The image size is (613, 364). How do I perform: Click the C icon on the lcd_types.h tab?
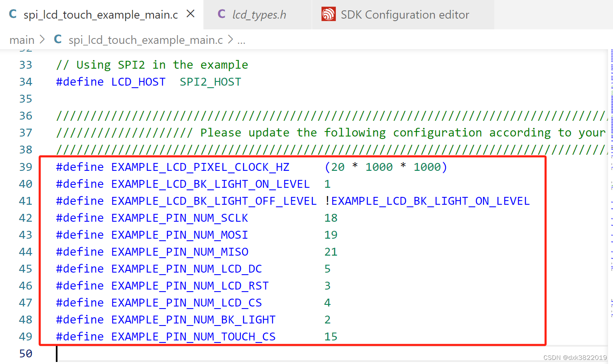pyautogui.click(x=221, y=14)
